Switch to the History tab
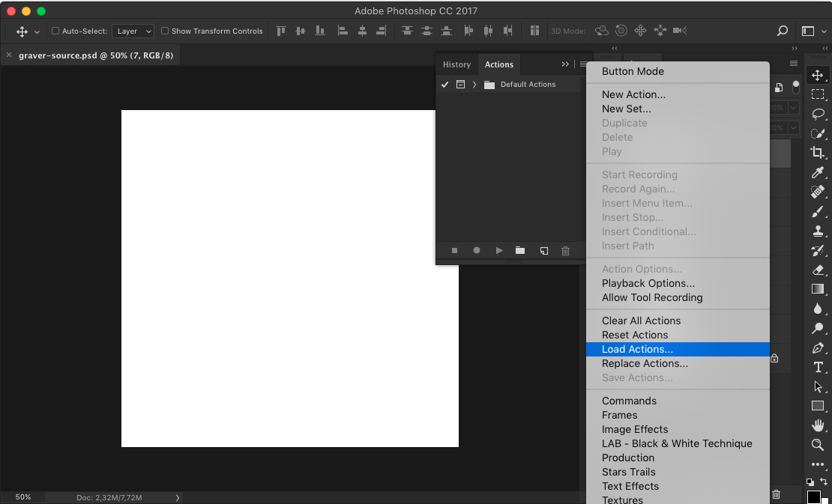Viewport: 832px width, 504px height. (456, 64)
